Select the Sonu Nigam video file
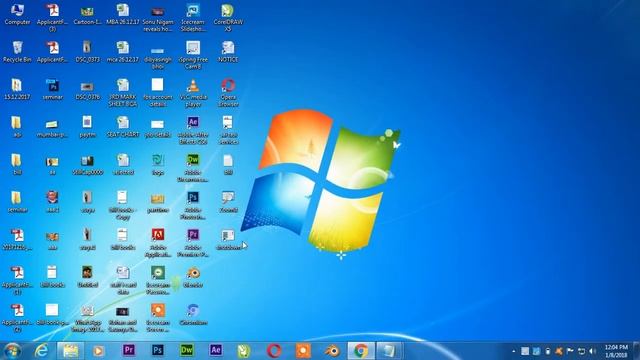Viewport: 640px width, 360px height. [158, 18]
